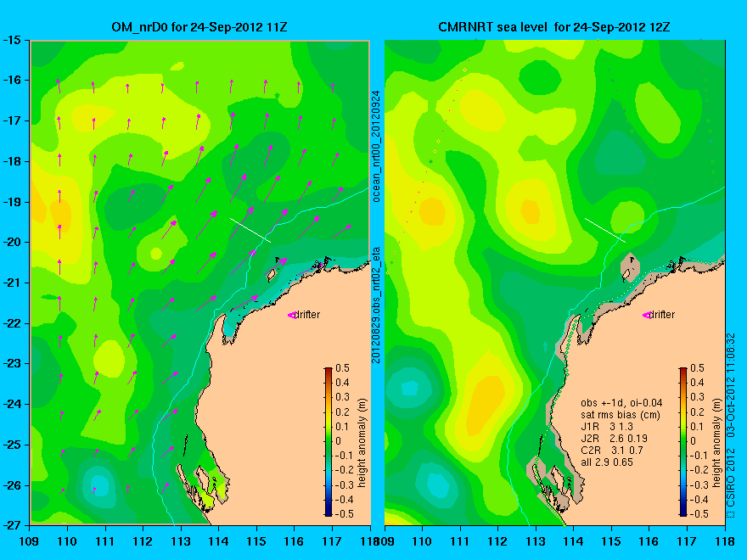The image size is (747, 560).
Task: Select the 'drifter' label in the right map
Action: coord(662,314)
